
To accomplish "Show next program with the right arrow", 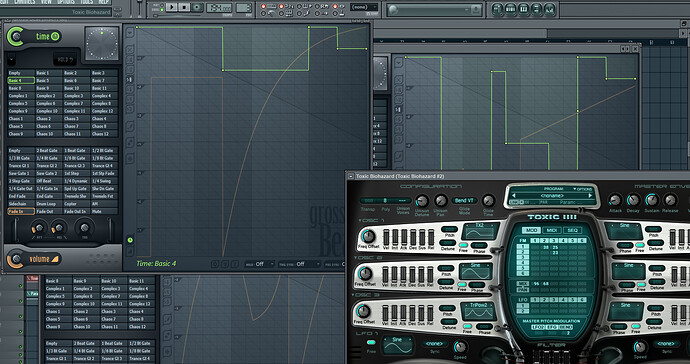I will pos(591,195).
